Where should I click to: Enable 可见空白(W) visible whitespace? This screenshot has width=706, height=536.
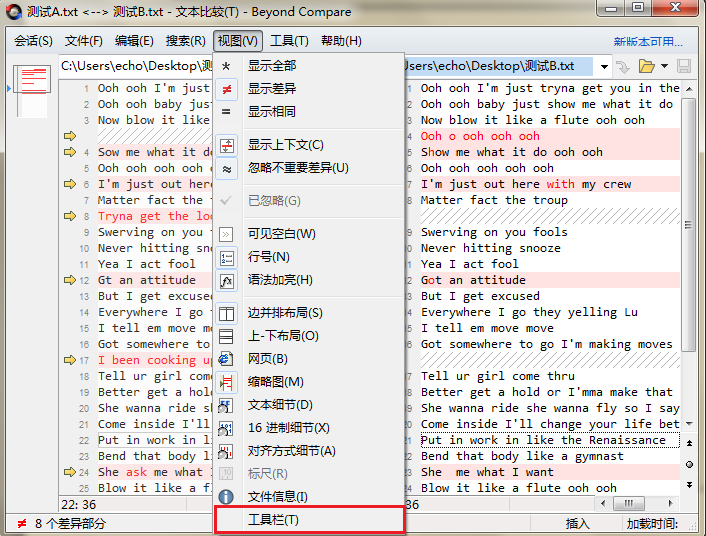(x=226, y=234)
